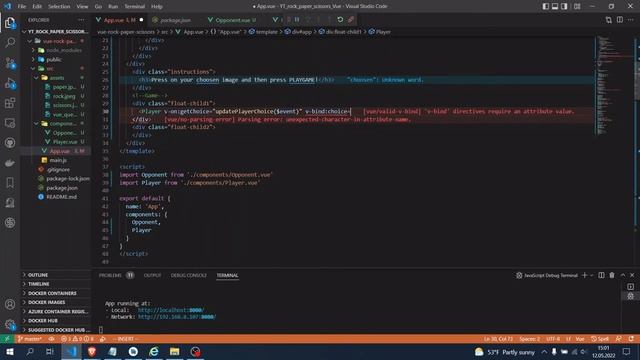
Task: Switch to the Opponent.vue editor tab
Action: point(233,20)
